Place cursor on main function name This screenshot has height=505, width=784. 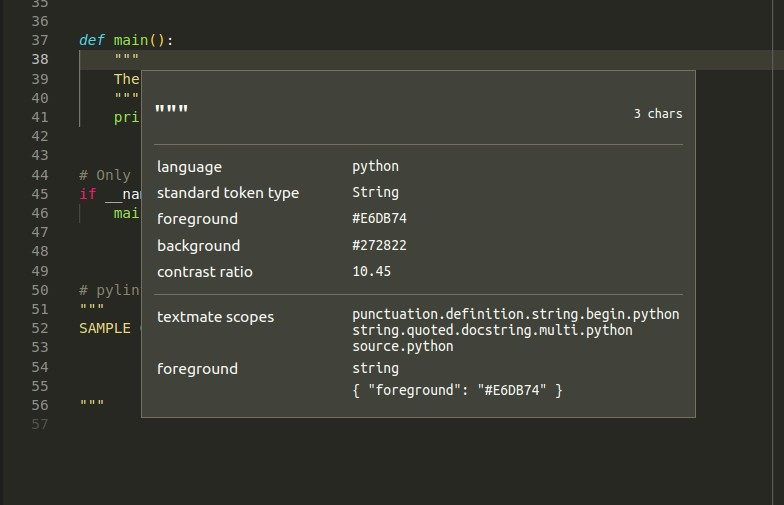click(x=130, y=41)
